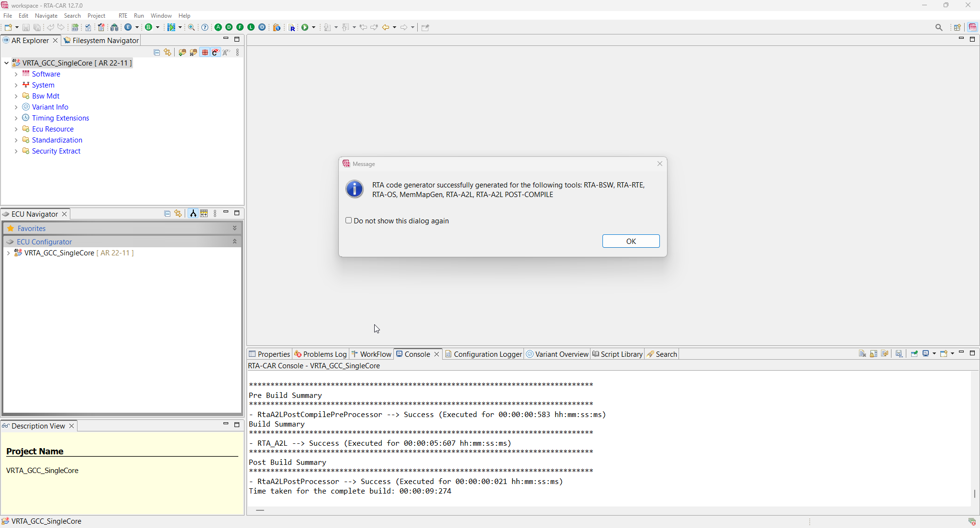Viewport: 980px width, 528px height.
Task: Click the green circled D toolbar icon
Action: (229, 27)
